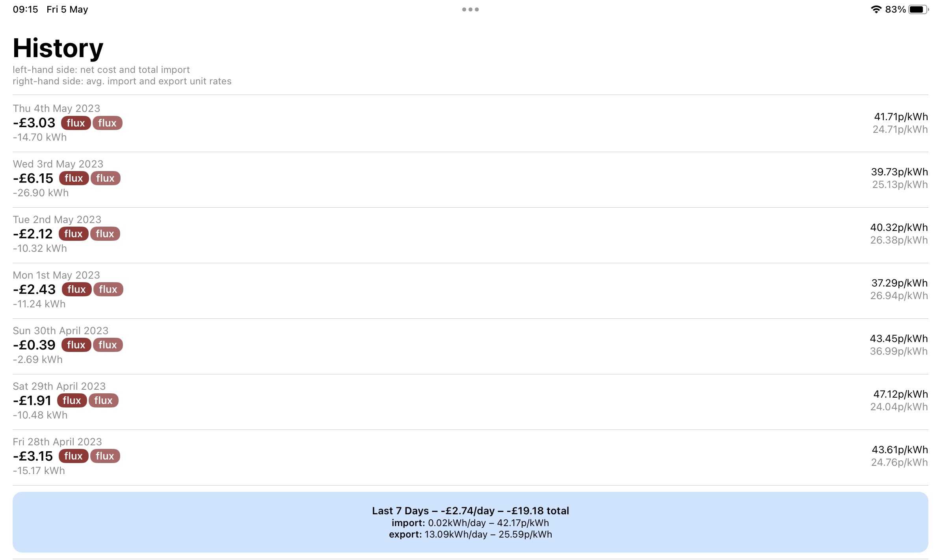Viewport: 941px width, 560px height.
Task: Click the dark flux badge for Thu 4th May
Action: coord(76,123)
